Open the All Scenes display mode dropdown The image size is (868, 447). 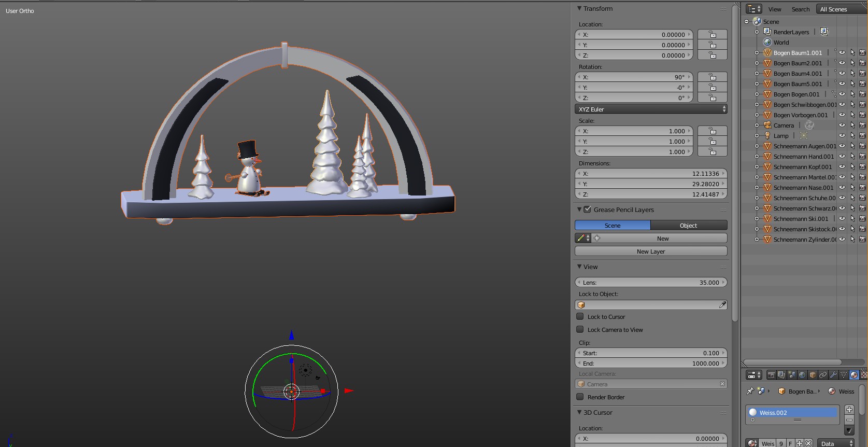842,9
